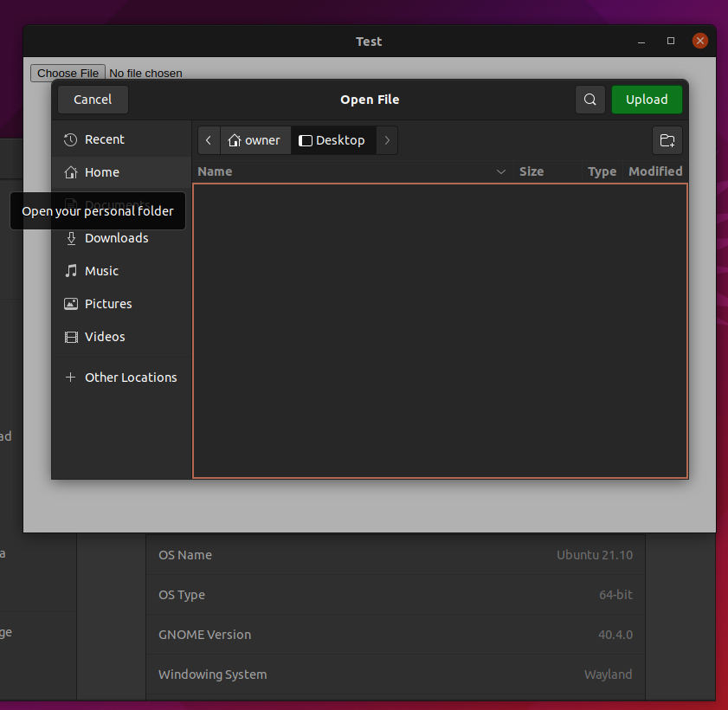
Task: Click the empty file list area
Action: pos(440,331)
